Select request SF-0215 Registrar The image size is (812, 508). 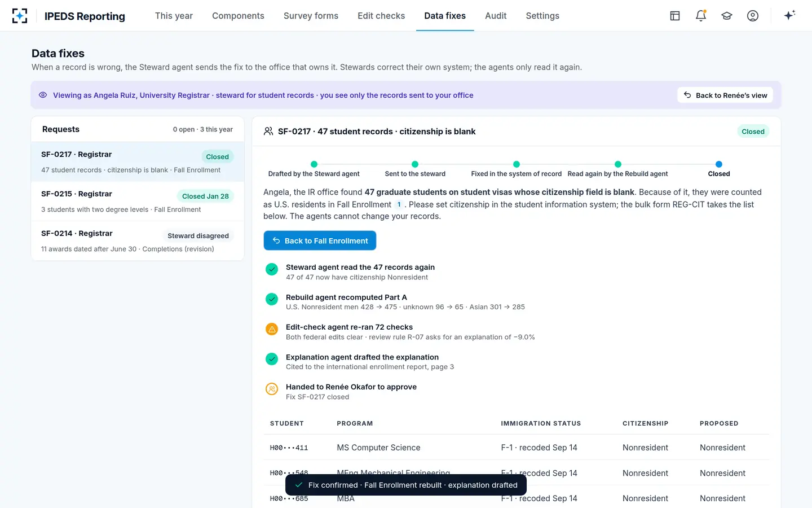(138, 202)
